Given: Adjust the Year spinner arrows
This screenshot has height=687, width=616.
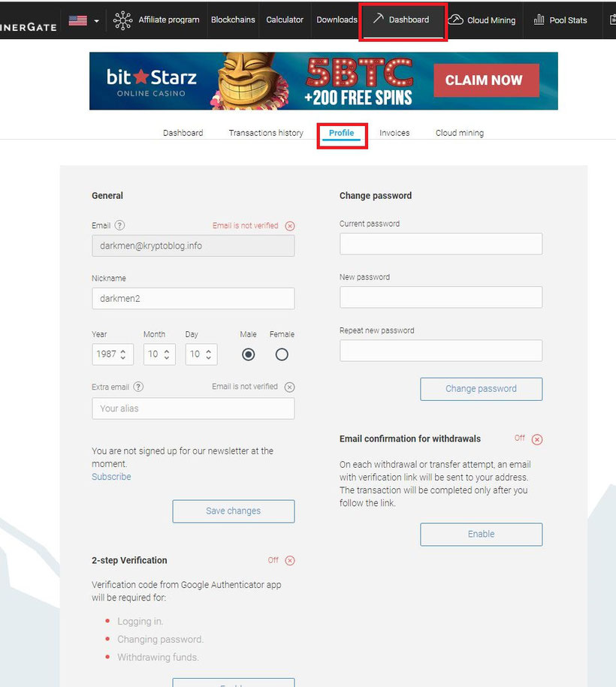Looking at the screenshot, I should tap(123, 354).
